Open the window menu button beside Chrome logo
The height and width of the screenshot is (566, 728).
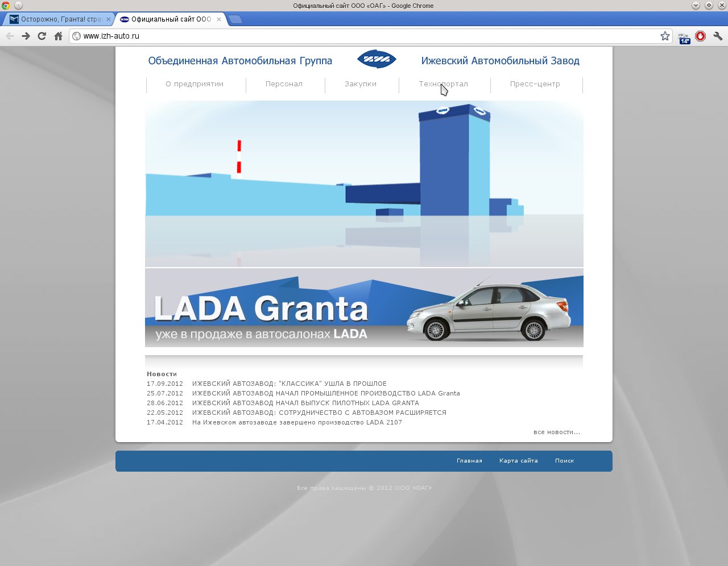click(18, 6)
